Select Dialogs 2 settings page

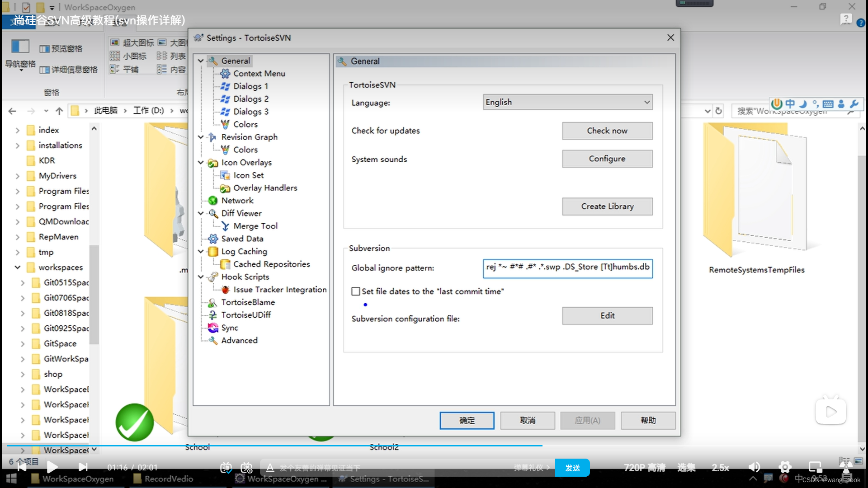[250, 99]
